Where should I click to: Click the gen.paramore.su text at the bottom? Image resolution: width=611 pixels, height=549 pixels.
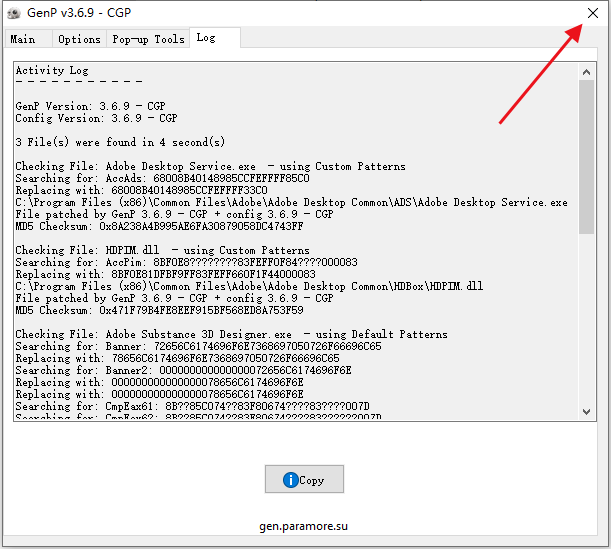point(304,525)
